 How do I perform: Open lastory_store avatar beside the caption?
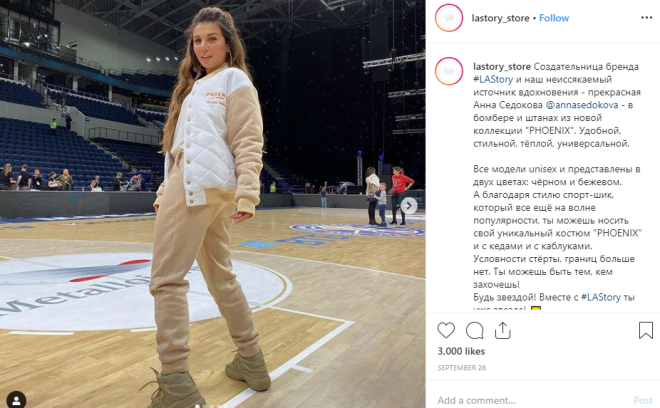coord(449,71)
